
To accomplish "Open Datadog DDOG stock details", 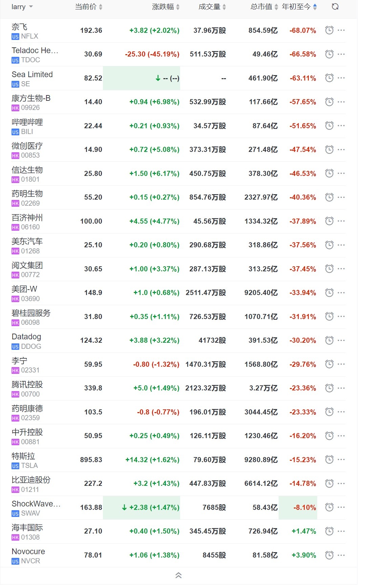I will [x=26, y=341].
